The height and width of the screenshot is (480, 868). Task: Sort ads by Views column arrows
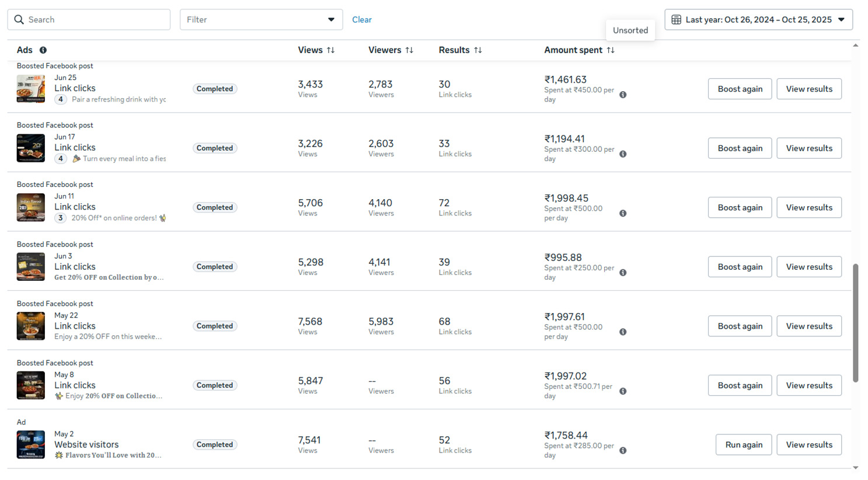click(330, 50)
